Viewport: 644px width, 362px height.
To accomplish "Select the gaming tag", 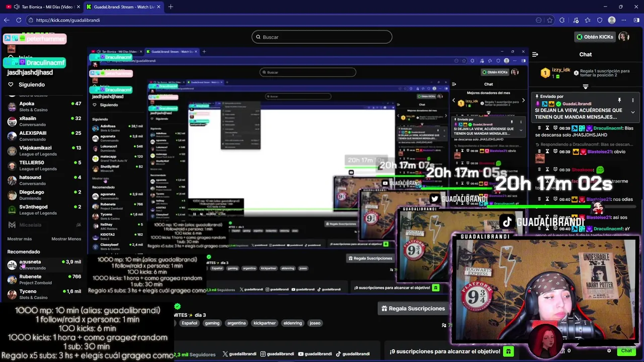I will [212, 323].
